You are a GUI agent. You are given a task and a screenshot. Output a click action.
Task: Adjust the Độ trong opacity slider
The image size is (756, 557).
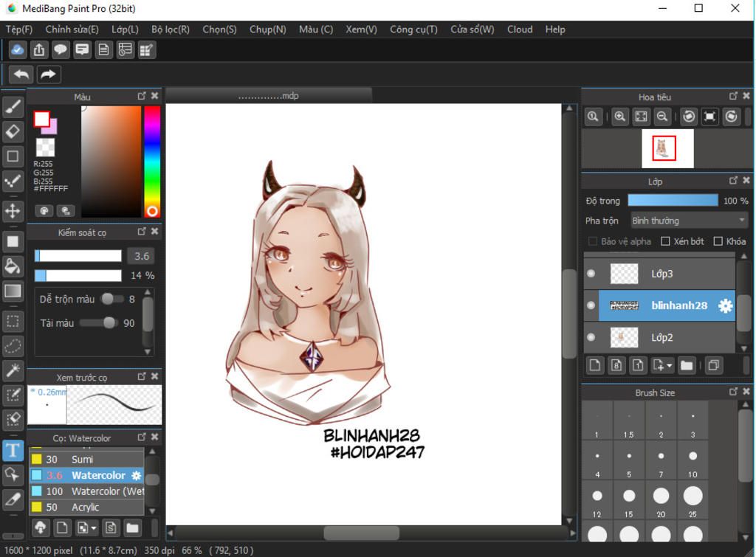[x=673, y=201]
